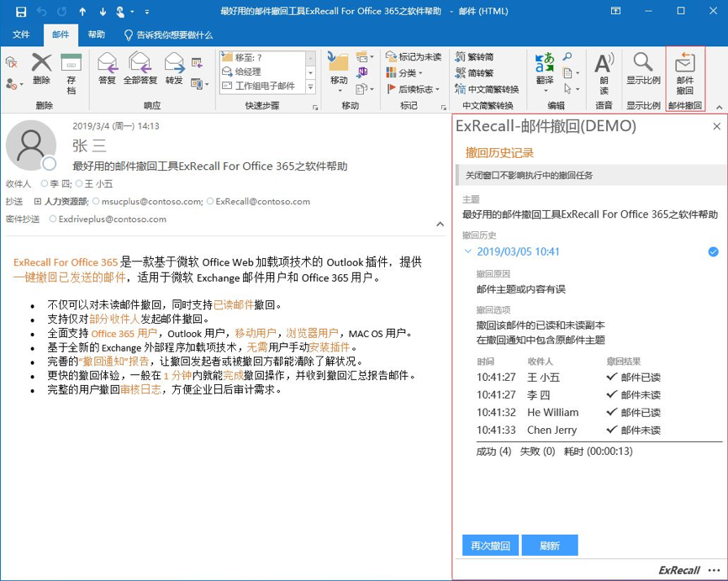The height and width of the screenshot is (581, 728).
Task: Click recall result row for He William
Action: click(569, 412)
